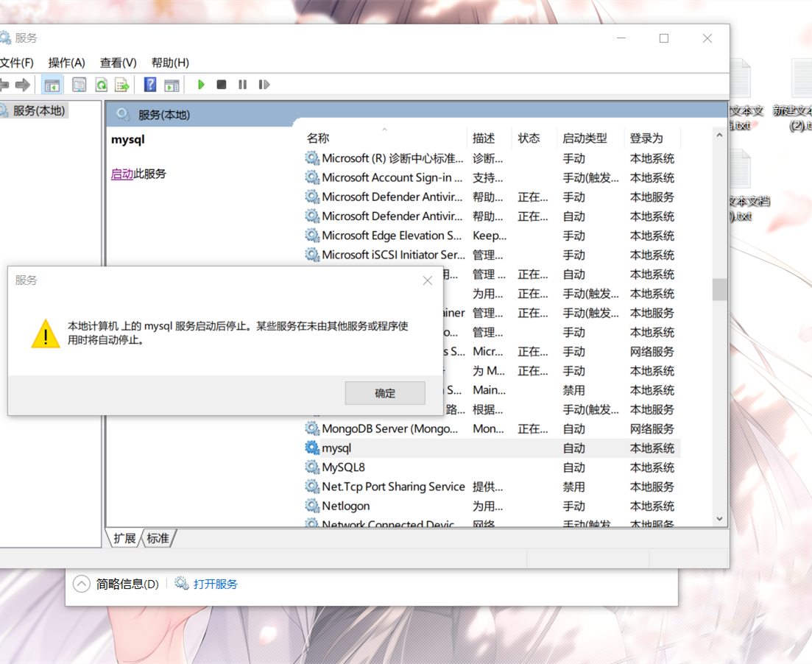Click the scroll up arrow of services list
The width and height of the screenshot is (812, 664).
(x=719, y=135)
